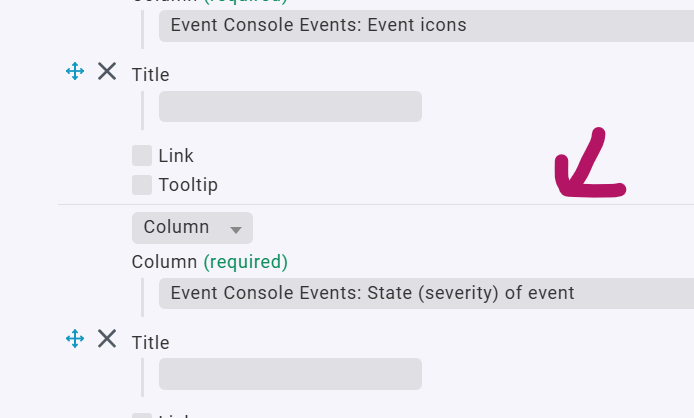694x418 pixels.
Task: Click the 'Tooltip' label text
Action: pyautogui.click(x=188, y=185)
